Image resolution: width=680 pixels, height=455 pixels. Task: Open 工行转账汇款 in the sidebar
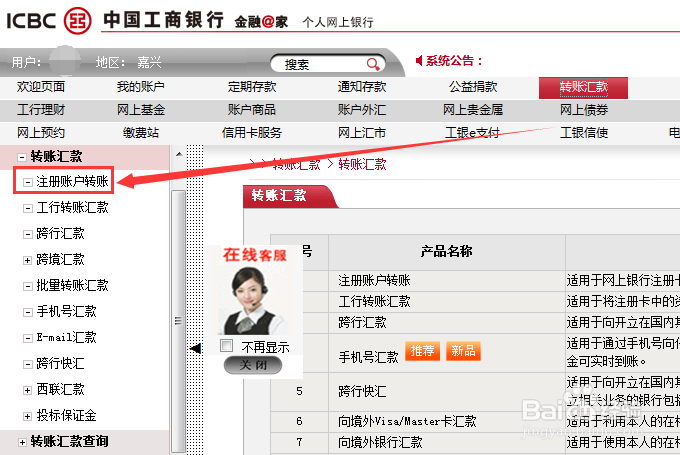(x=72, y=207)
